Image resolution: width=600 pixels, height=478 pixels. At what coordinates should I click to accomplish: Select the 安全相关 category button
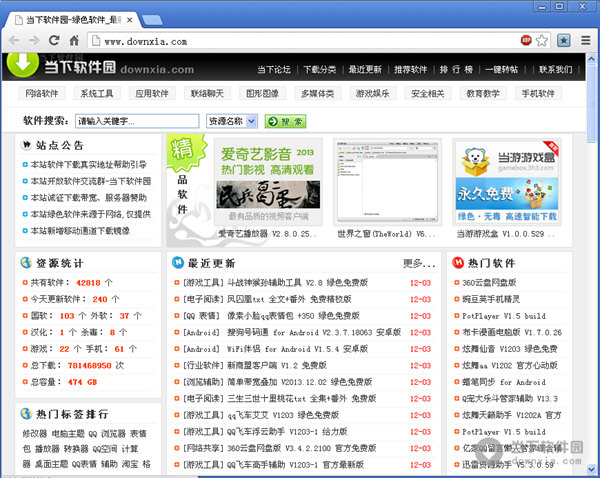(428, 93)
